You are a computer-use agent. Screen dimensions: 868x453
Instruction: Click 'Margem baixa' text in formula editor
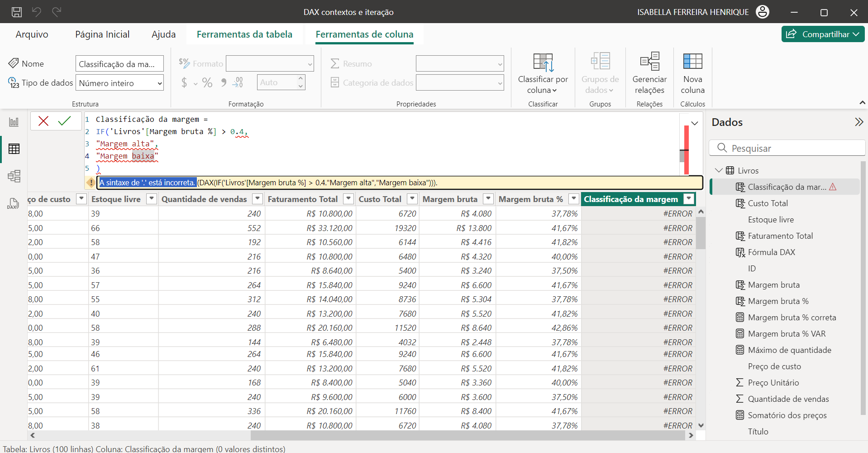pyautogui.click(x=127, y=156)
